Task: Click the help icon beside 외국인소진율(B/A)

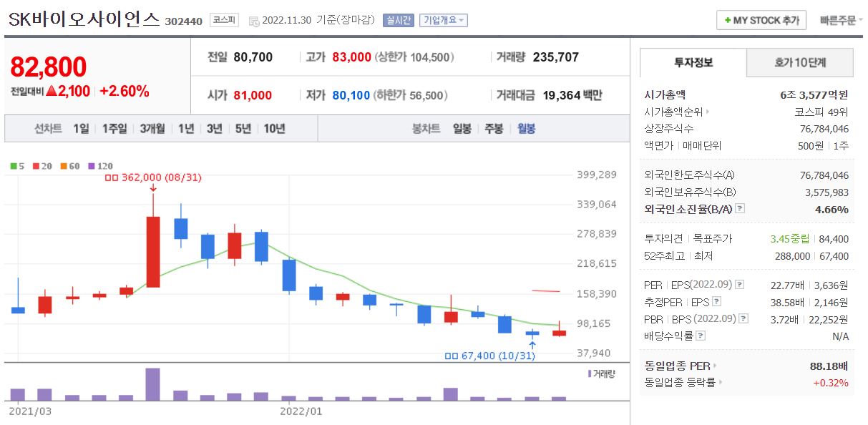Action: (741, 209)
